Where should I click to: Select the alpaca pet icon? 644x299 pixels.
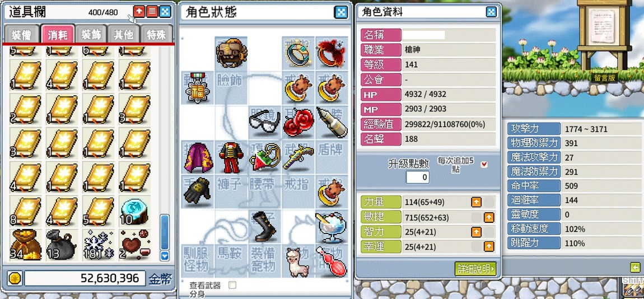click(298, 261)
